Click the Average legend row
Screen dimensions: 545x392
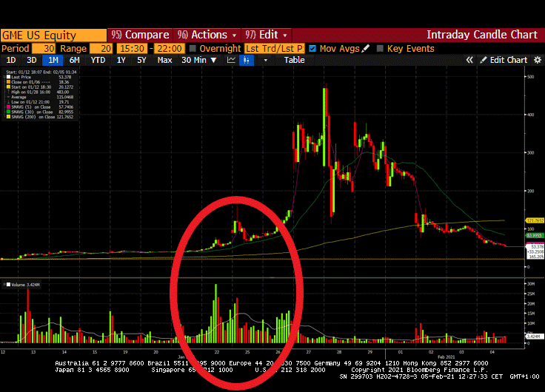[x=39, y=97]
